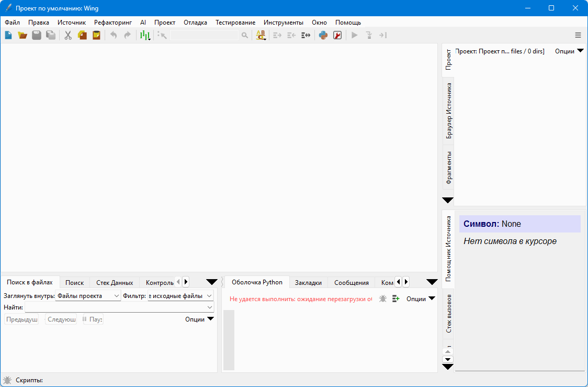Open Опции dropdown in the Project panel

[x=569, y=51]
